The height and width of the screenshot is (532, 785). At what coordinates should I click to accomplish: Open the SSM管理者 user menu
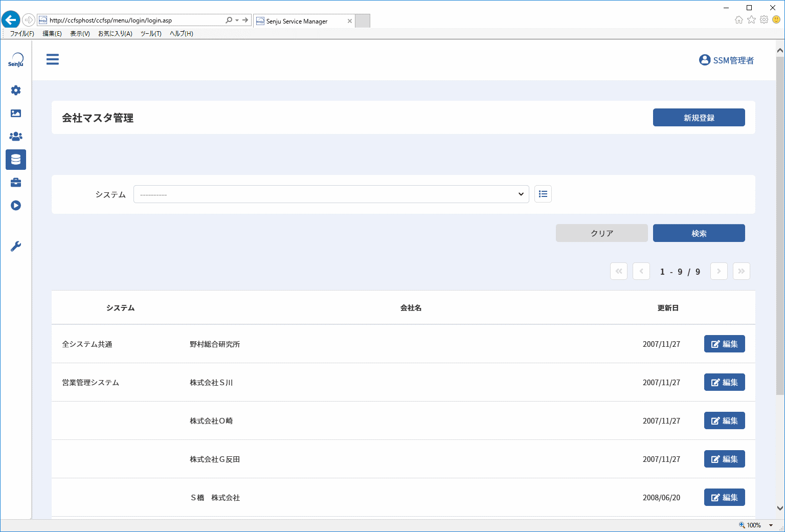pyautogui.click(x=726, y=60)
